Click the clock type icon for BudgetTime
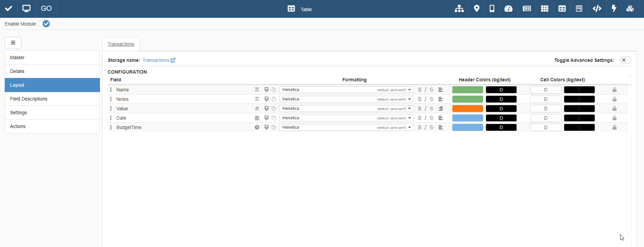Screen dimensions: 644x247 257,127
